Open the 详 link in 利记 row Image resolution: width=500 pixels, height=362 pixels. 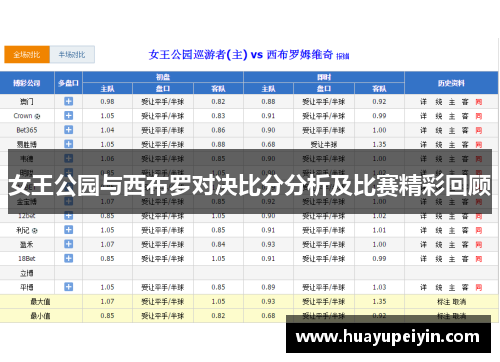click(423, 230)
